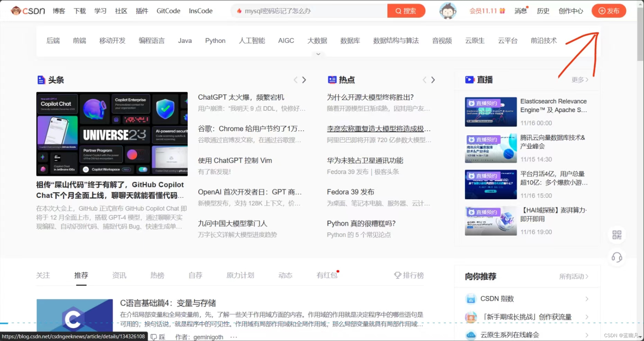Open GitCode from the top navigation
Image resolution: width=644 pixels, height=341 pixels.
[168, 11]
